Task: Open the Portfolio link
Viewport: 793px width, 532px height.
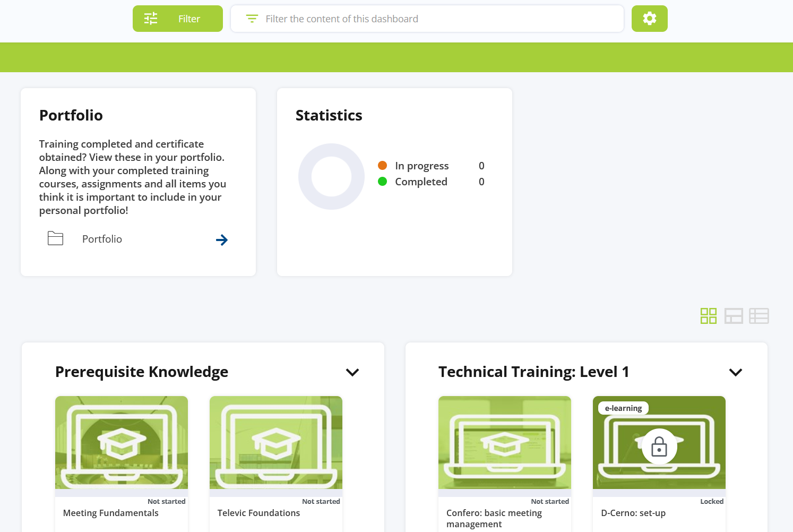Action: (102, 239)
